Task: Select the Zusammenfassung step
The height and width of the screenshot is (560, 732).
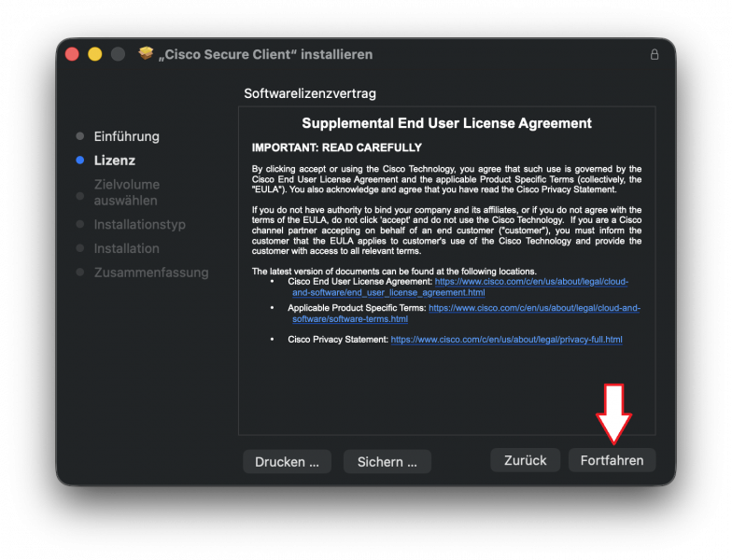Action: 151,273
